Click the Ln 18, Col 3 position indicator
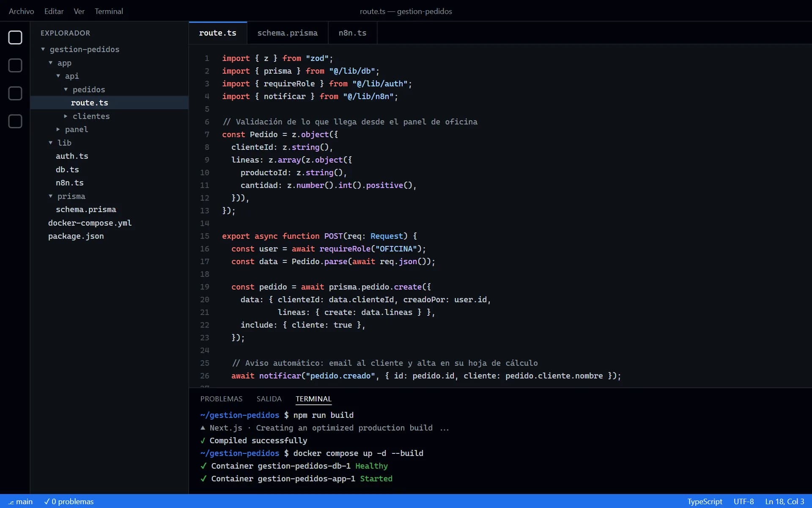Image resolution: width=812 pixels, height=508 pixels. pos(785,501)
